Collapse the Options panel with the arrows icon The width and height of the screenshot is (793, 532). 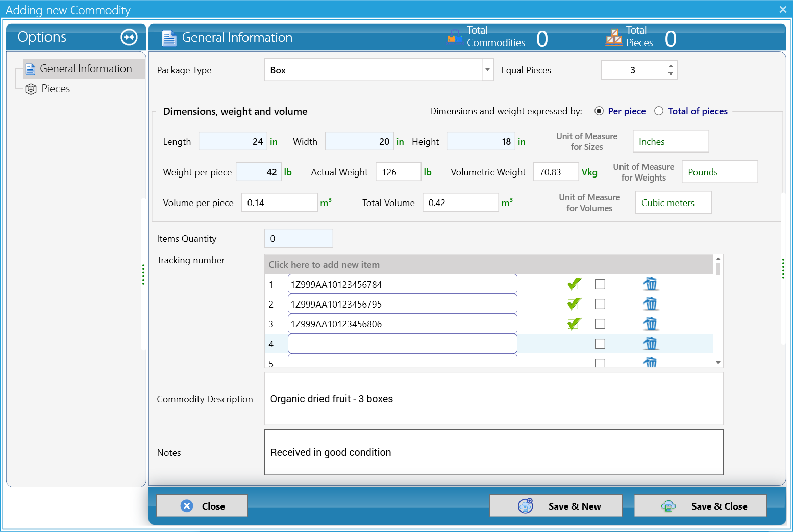click(129, 37)
